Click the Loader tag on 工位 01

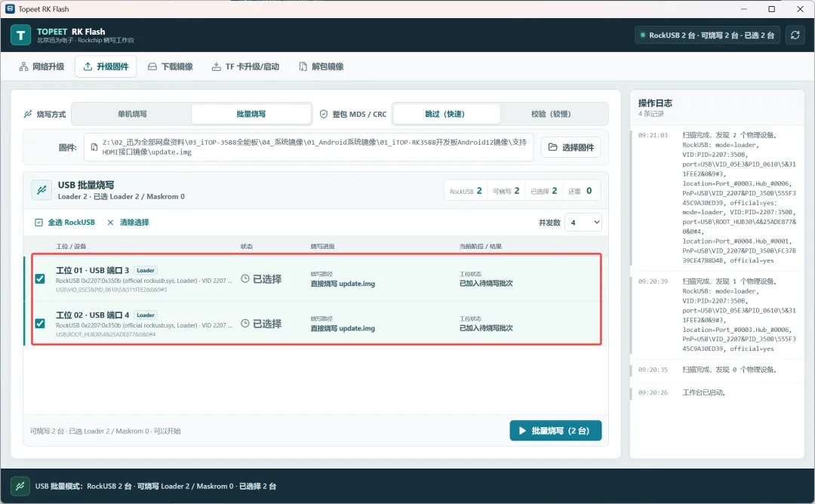click(146, 270)
